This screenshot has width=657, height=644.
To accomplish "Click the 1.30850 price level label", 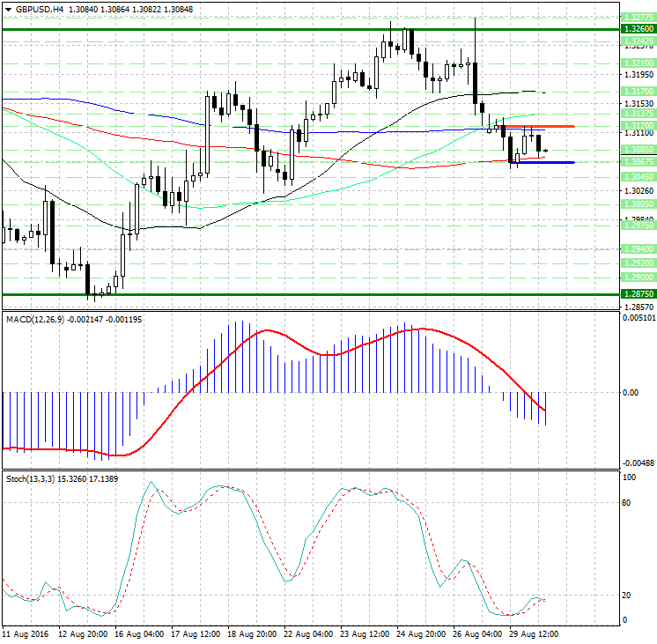I will [x=637, y=151].
